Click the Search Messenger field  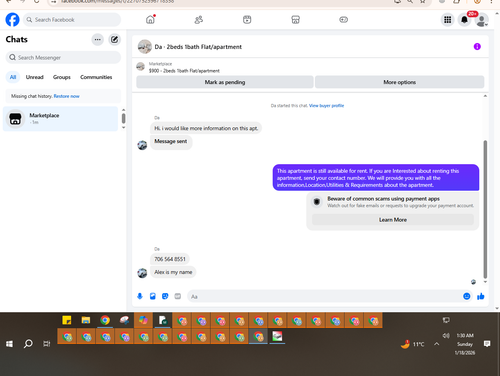(63, 57)
